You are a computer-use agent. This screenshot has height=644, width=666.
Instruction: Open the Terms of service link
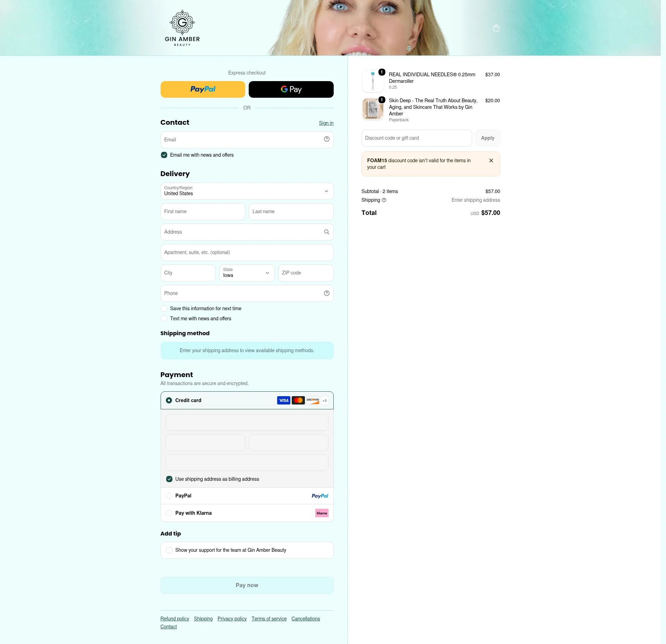coord(269,619)
